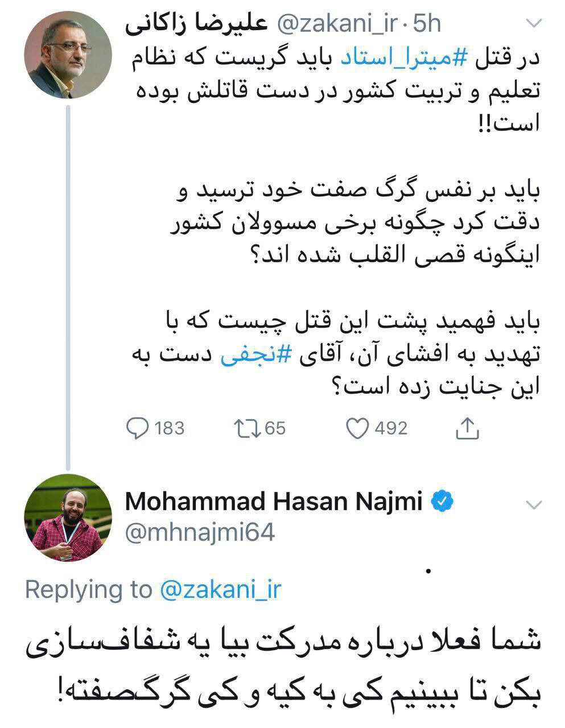Tap the share icon under Zakani's tweet
This screenshot has width=565, height=728.
tap(467, 428)
